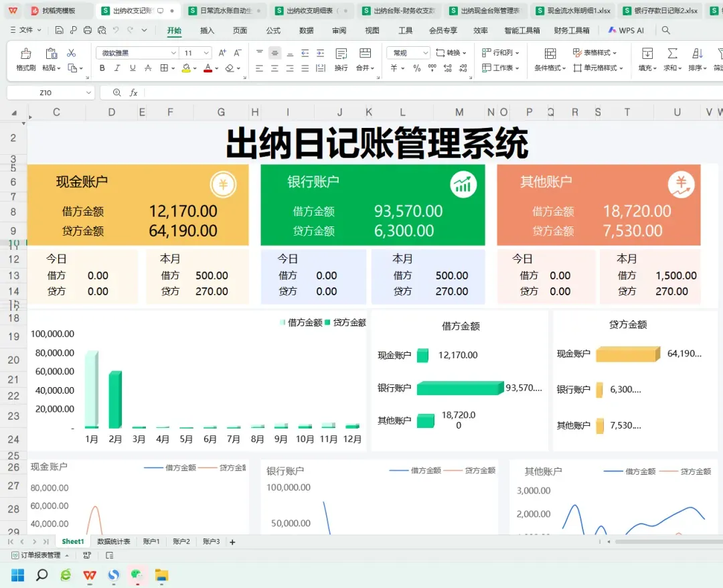The height and width of the screenshot is (588, 723).
Task: Open the font size dropdown showing 11
Action: (206, 53)
